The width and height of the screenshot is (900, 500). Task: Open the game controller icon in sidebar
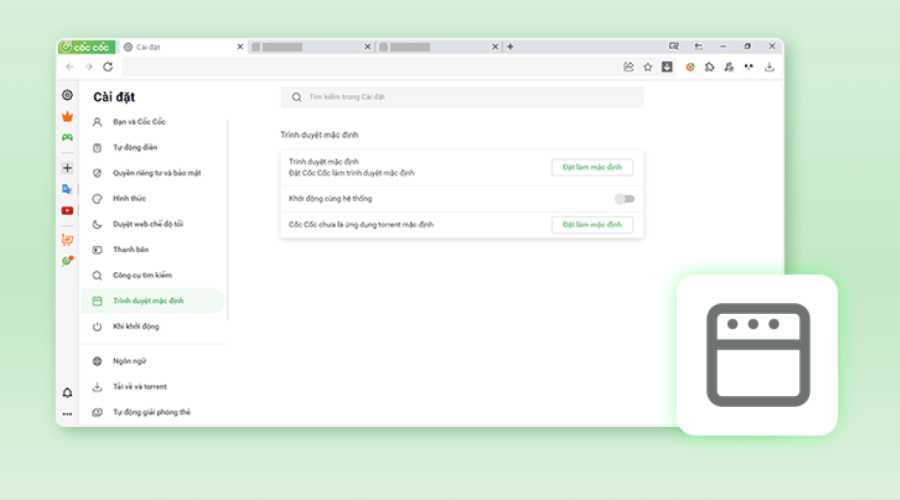(x=67, y=137)
